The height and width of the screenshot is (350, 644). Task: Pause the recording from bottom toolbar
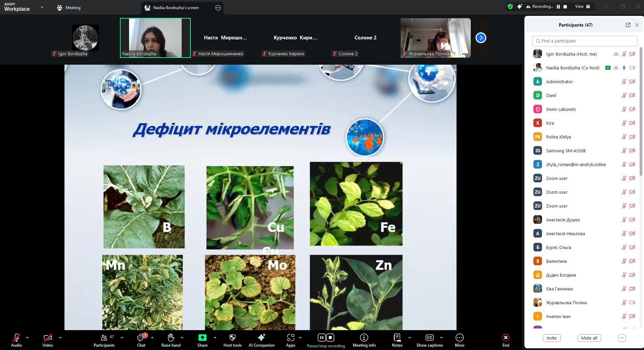coord(322,338)
